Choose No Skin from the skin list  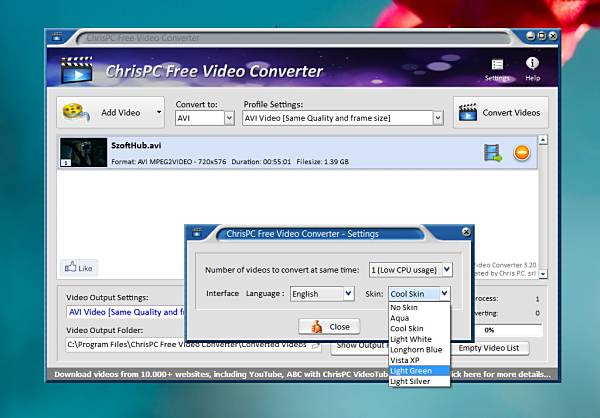coord(419,307)
